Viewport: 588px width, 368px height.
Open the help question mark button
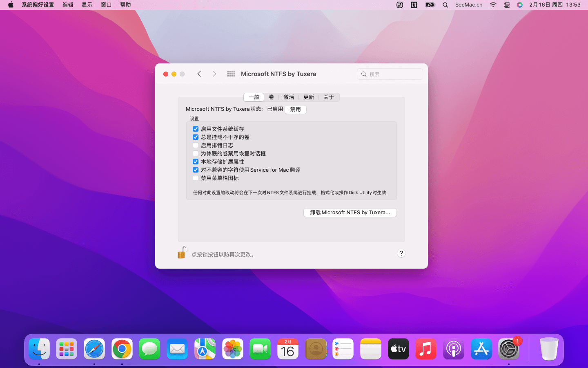(401, 253)
